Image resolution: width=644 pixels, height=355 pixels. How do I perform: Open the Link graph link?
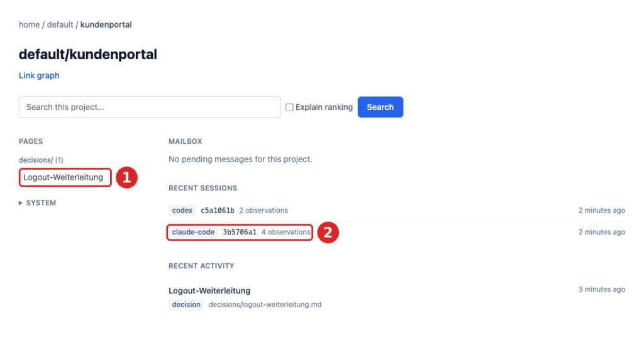[x=39, y=75]
